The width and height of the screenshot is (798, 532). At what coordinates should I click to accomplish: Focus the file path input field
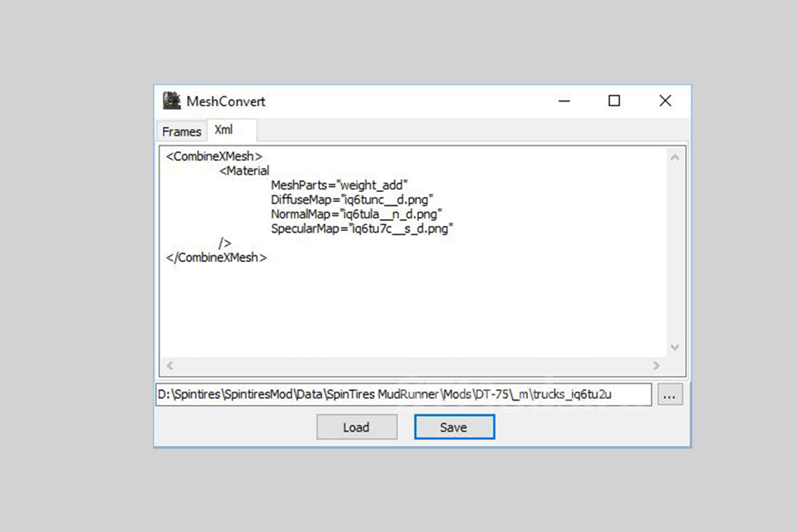point(402,395)
